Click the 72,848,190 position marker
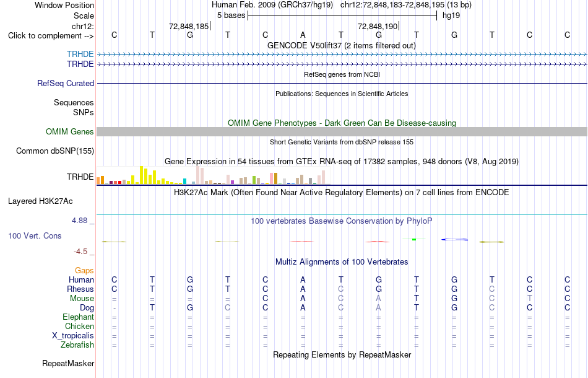The height and width of the screenshot is (378, 588). pyautogui.click(x=378, y=26)
